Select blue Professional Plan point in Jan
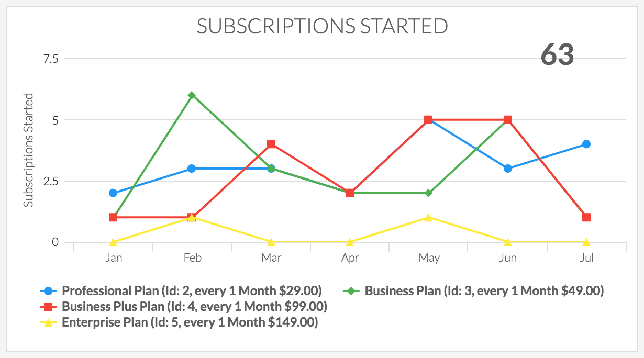Image resolution: width=644 pixels, height=358 pixels. (x=113, y=193)
